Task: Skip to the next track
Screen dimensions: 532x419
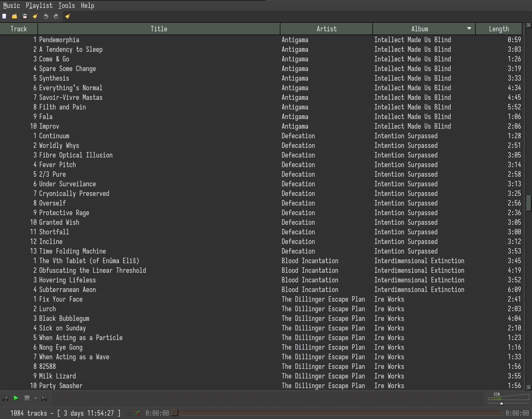Action: pyautogui.click(x=44, y=398)
